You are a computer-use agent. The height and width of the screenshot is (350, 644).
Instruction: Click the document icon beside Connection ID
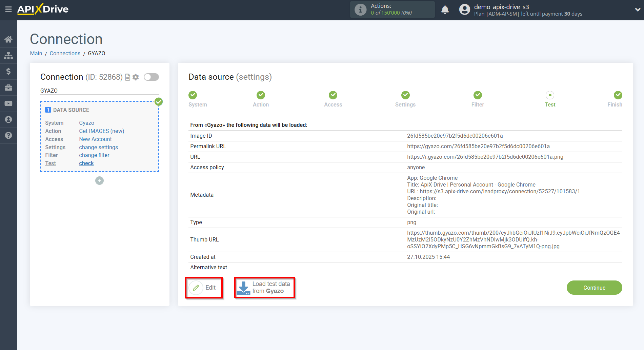(x=127, y=77)
